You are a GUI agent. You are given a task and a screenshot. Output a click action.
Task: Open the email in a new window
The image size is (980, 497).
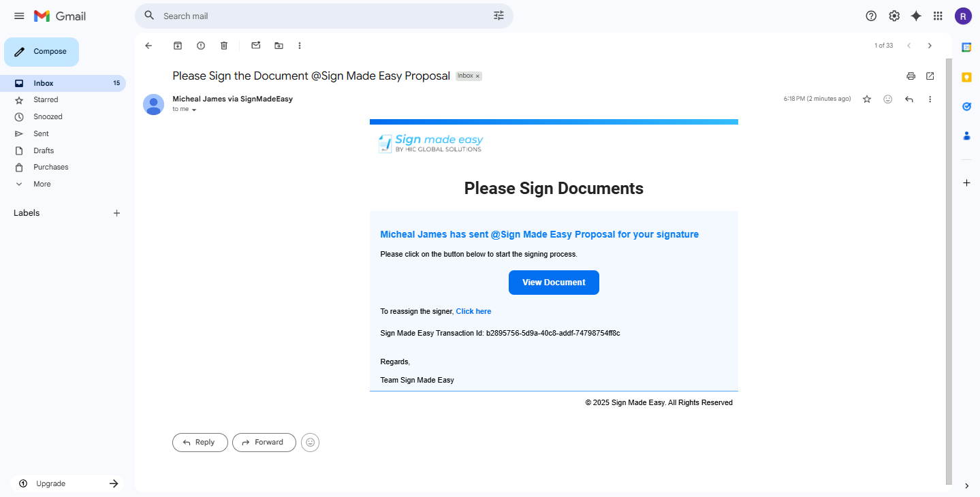[x=930, y=76]
